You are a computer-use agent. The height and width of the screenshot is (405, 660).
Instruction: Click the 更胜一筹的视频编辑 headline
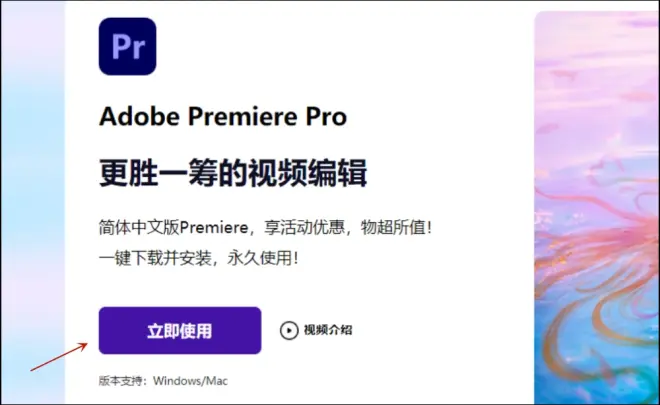point(233,173)
